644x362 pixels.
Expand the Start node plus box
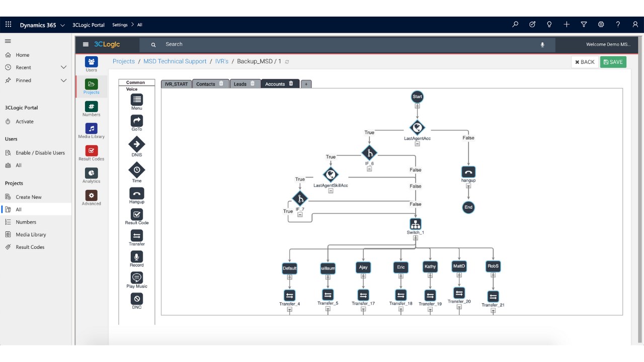417,106
